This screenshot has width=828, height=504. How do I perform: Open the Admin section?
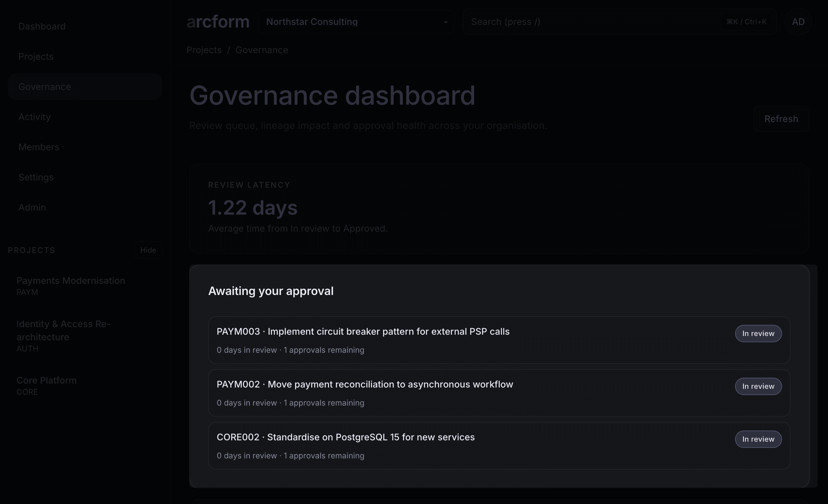[32, 207]
